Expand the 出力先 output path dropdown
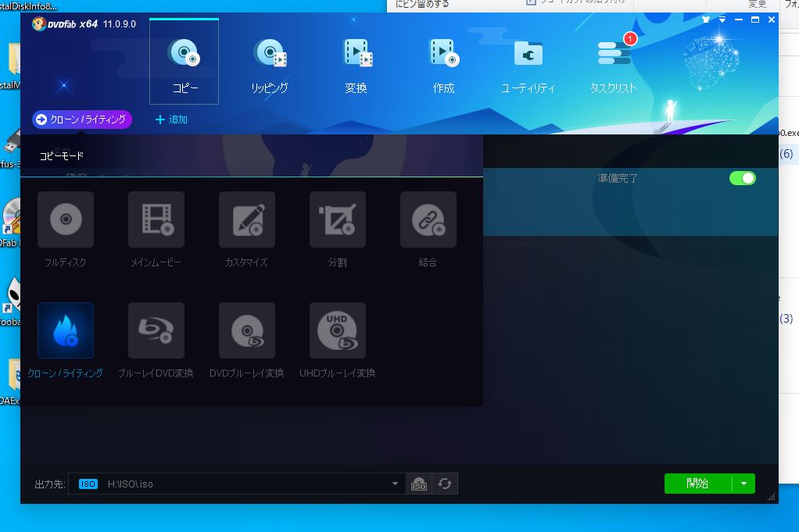The height and width of the screenshot is (532, 799). click(x=395, y=484)
